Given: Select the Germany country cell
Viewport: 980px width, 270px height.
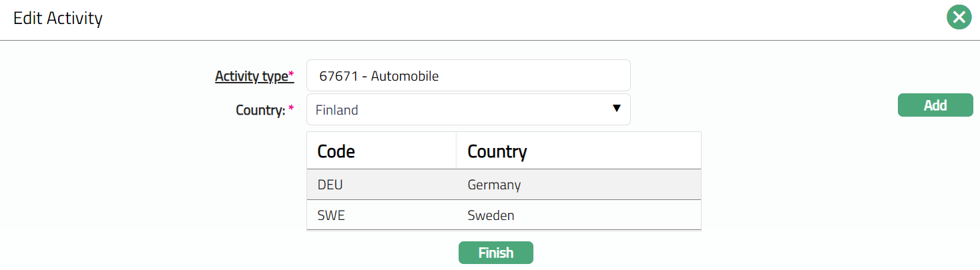Looking at the screenshot, I should point(494,185).
